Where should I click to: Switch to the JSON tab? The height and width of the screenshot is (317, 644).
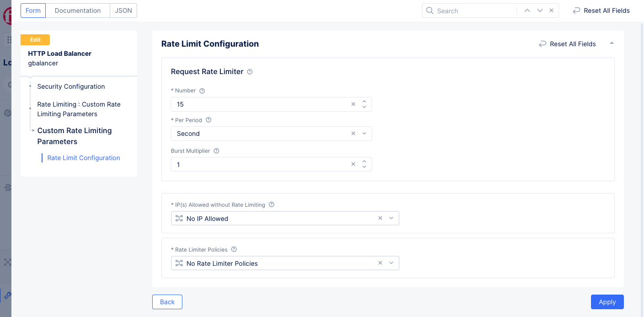click(x=123, y=11)
